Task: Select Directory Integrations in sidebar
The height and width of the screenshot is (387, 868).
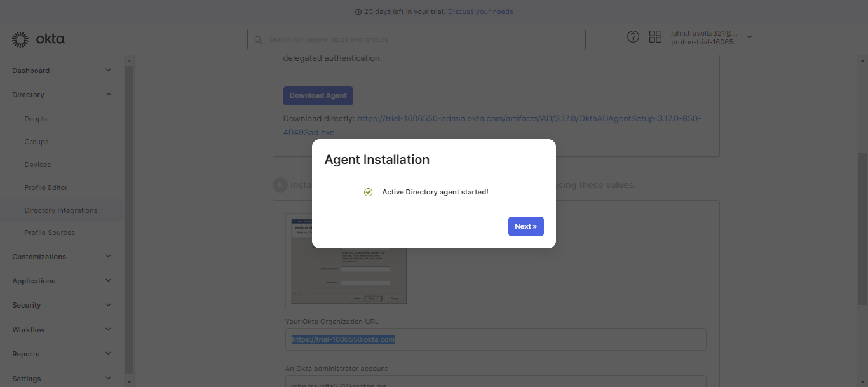Action: 61,210
